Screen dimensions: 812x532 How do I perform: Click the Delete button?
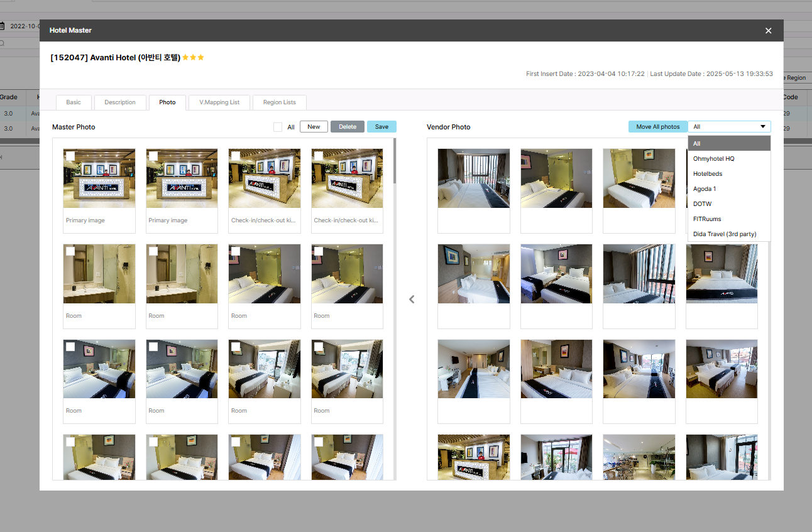coord(348,127)
